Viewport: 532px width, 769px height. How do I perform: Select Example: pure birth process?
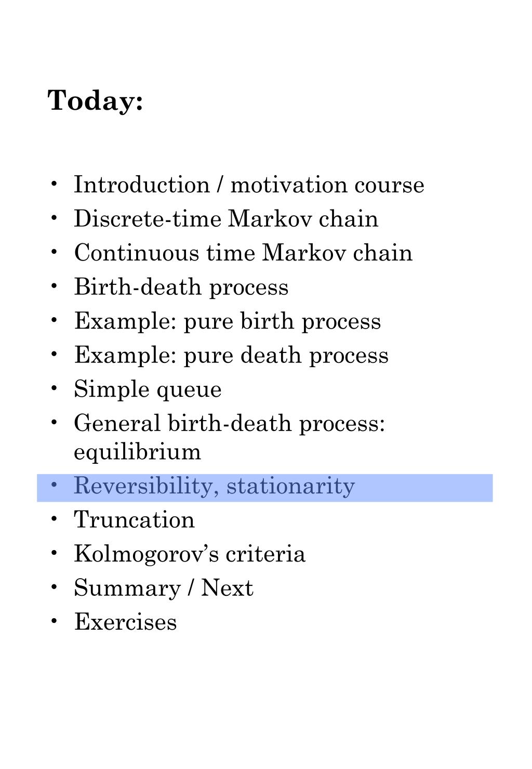point(227,321)
